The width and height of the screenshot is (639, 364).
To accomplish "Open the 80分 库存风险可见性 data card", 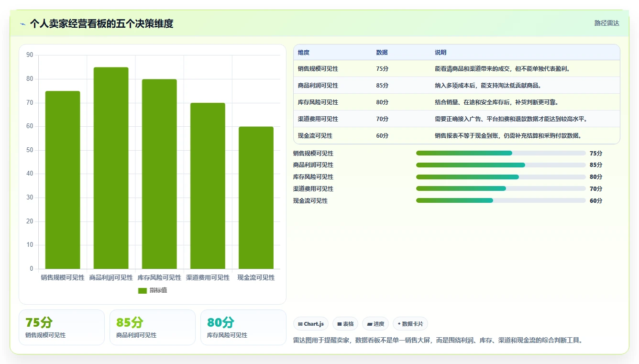I will (243, 327).
